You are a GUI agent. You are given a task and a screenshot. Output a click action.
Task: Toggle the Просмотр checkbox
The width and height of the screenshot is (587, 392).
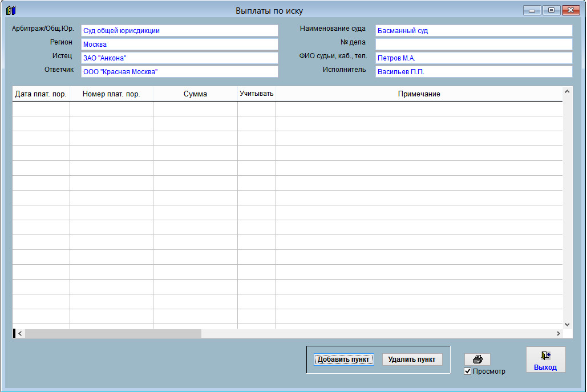pos(468,371)
